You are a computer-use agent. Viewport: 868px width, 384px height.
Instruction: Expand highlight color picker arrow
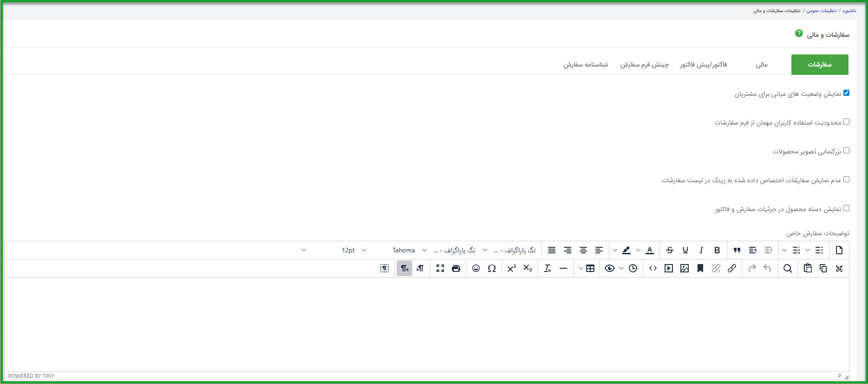615,250
